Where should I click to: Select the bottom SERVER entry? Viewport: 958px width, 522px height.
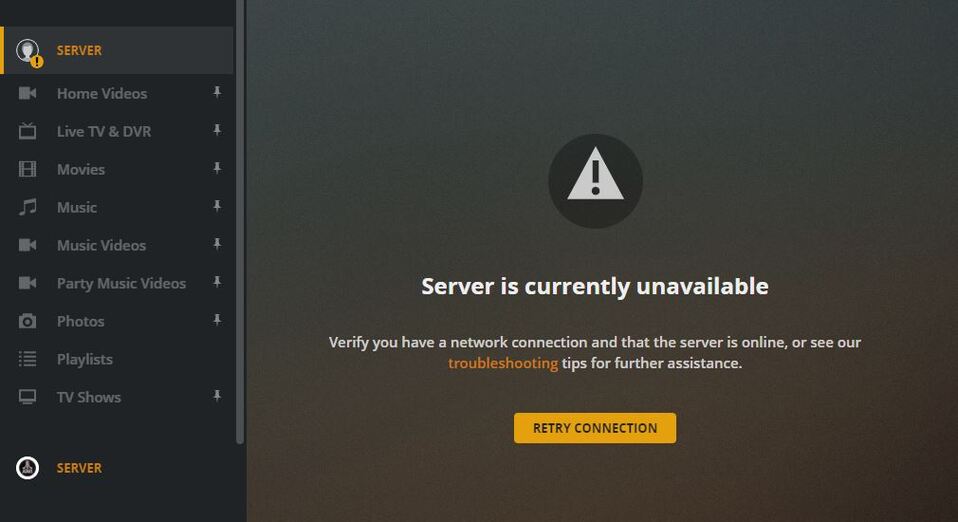click(x=59, y=468)
